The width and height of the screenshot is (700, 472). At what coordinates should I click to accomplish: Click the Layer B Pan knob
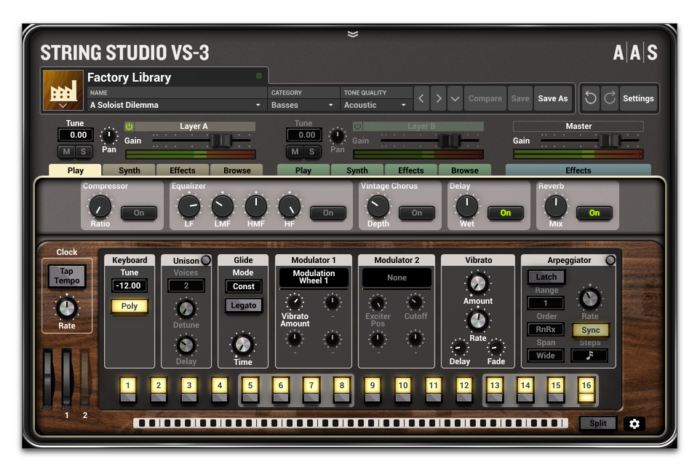(x=337, y=135)
